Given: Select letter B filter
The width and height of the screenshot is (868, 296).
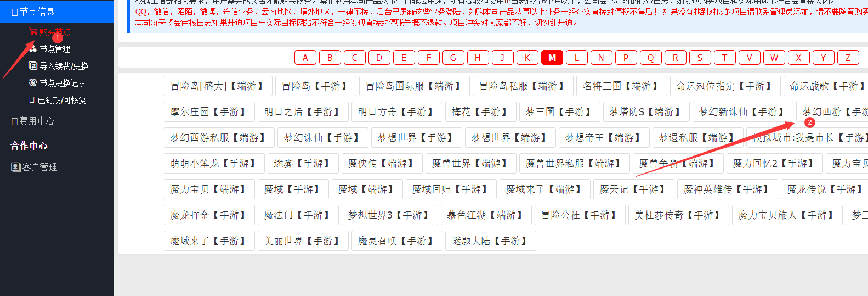Looking at the screenshot, I should point(330,58).
